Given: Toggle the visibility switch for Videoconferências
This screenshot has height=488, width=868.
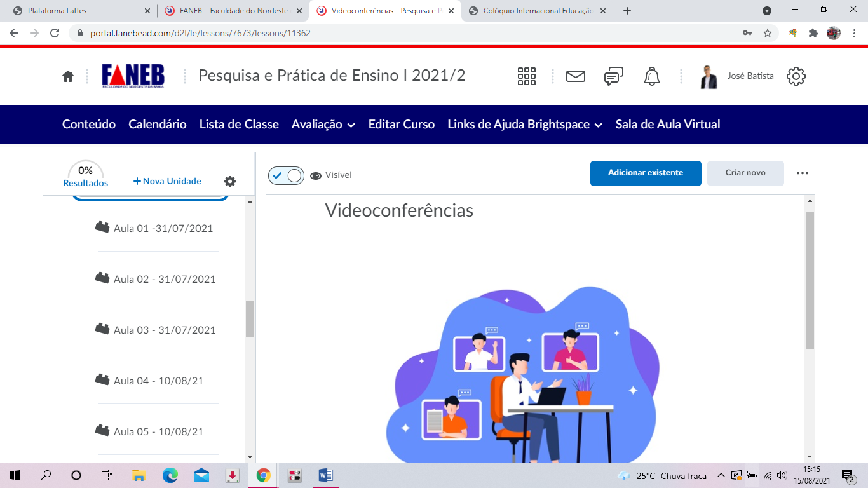Looking at the screenshot, I should click(287, 175).
